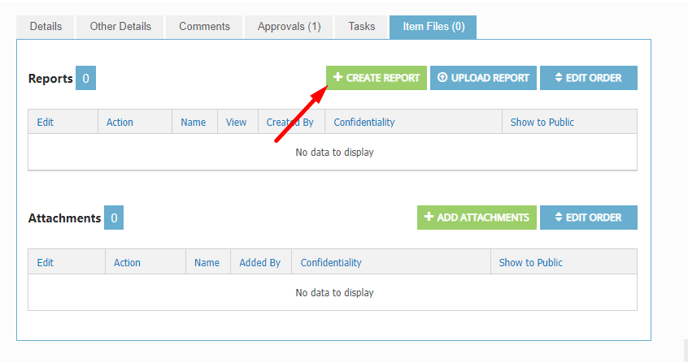The width and height of the screenshot is (688, 362).
Task: Click Show to Public header in Reports
Action: (542, 122)
